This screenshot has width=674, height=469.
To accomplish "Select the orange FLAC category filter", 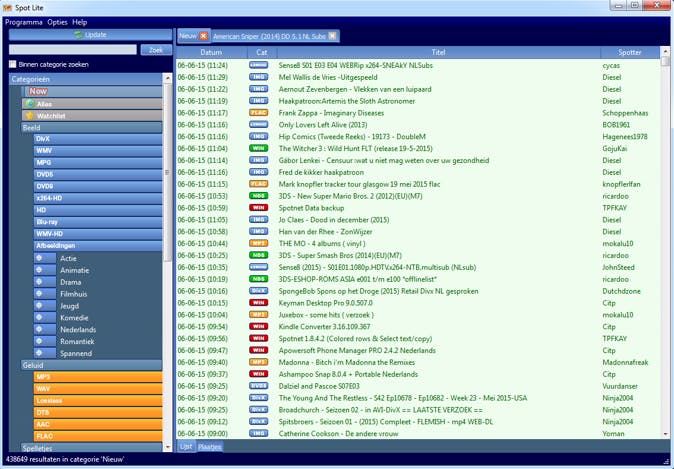I will (x=98, y=436).
